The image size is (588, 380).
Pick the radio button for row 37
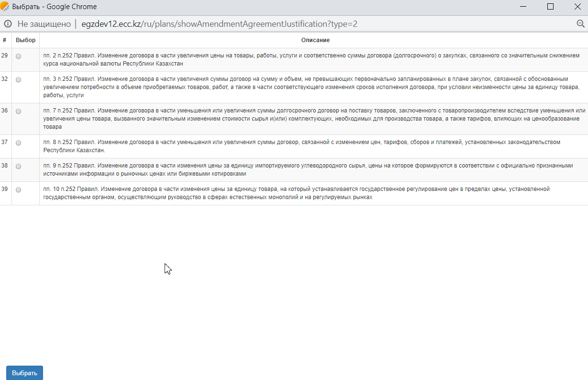[19, 143]
